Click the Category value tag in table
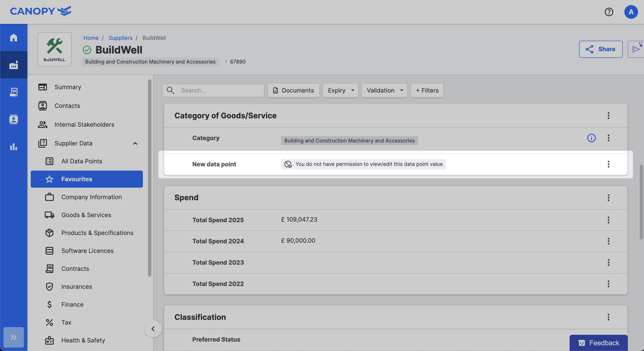Viewport: 644px width, 351px height. [x=349, y=141]
